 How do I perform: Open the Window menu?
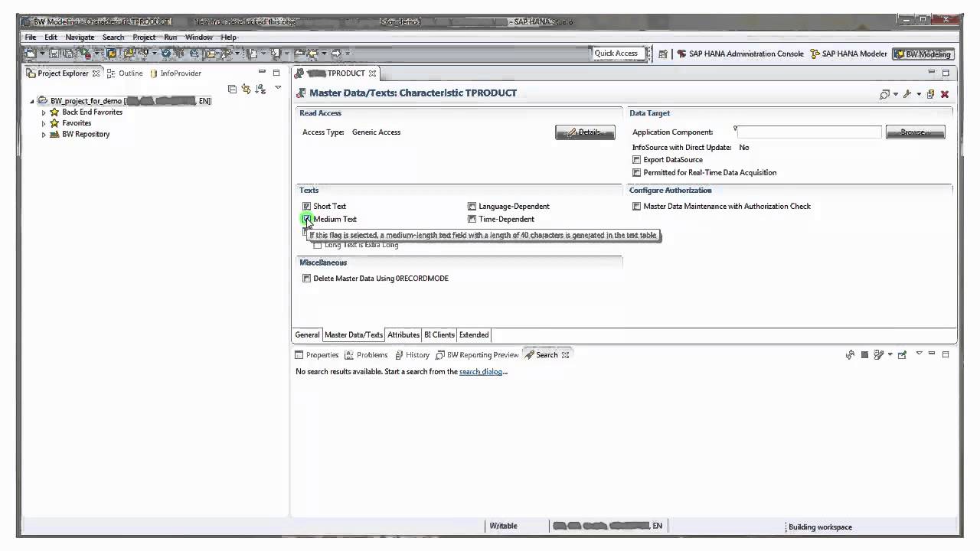coord(198,37)
